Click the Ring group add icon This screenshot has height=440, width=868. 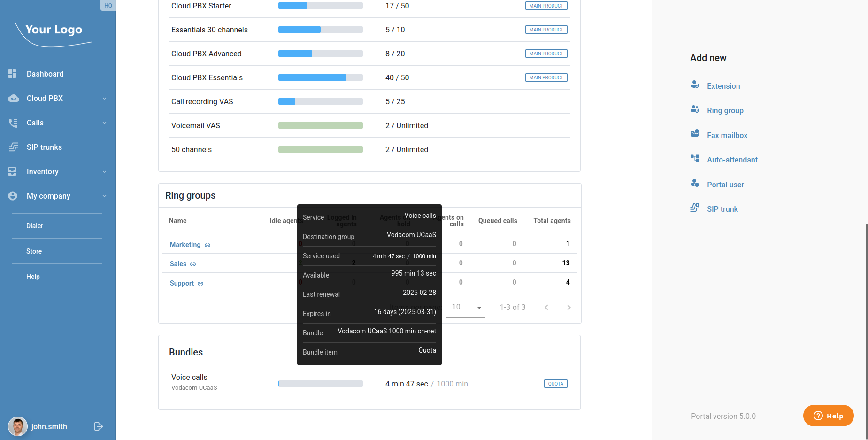click(695, 109)
